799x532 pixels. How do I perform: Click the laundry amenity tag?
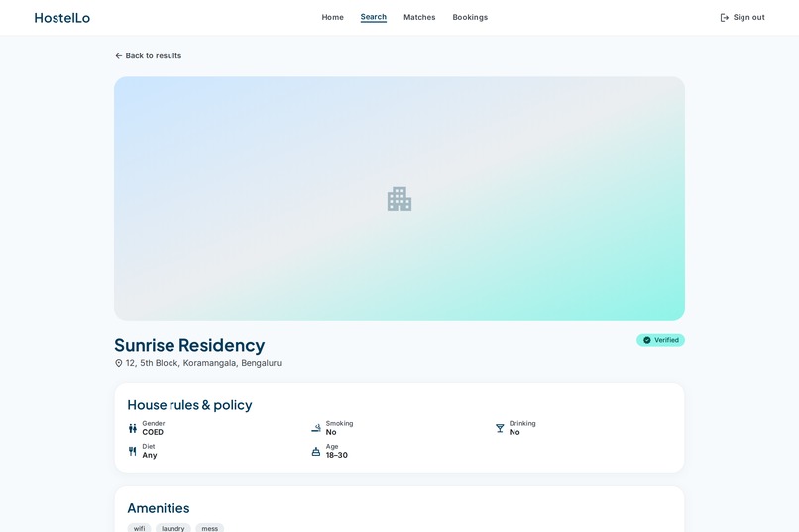click(x=173, y=528)
